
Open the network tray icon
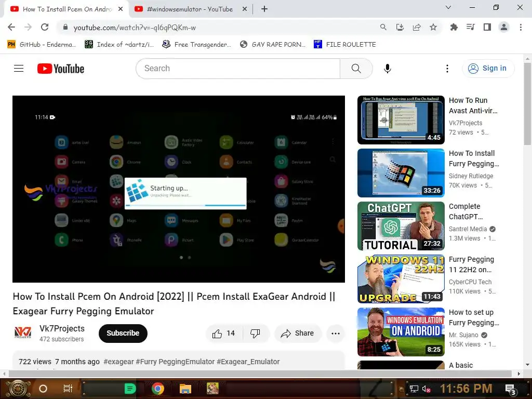coord(414,389)
